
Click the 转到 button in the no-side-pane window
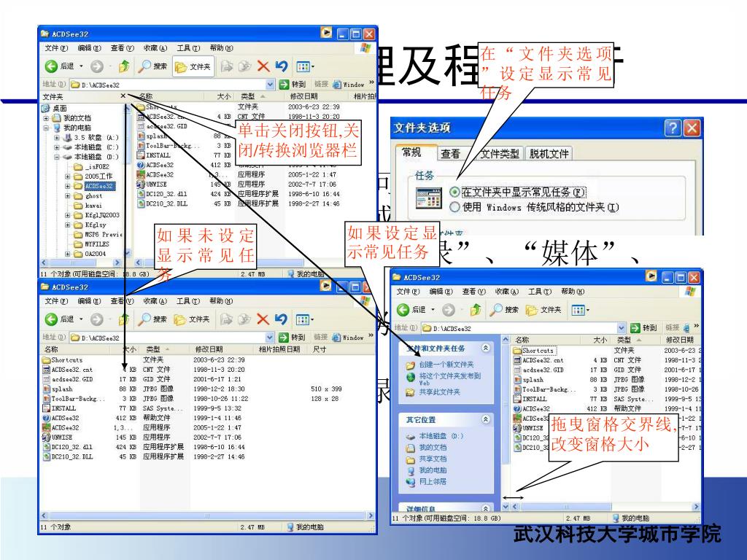pos(292,338)
